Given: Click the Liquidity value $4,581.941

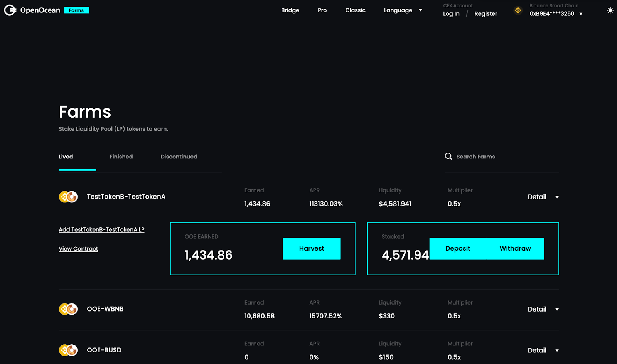Looking at the screenshot, I should [x=395, y=204].
